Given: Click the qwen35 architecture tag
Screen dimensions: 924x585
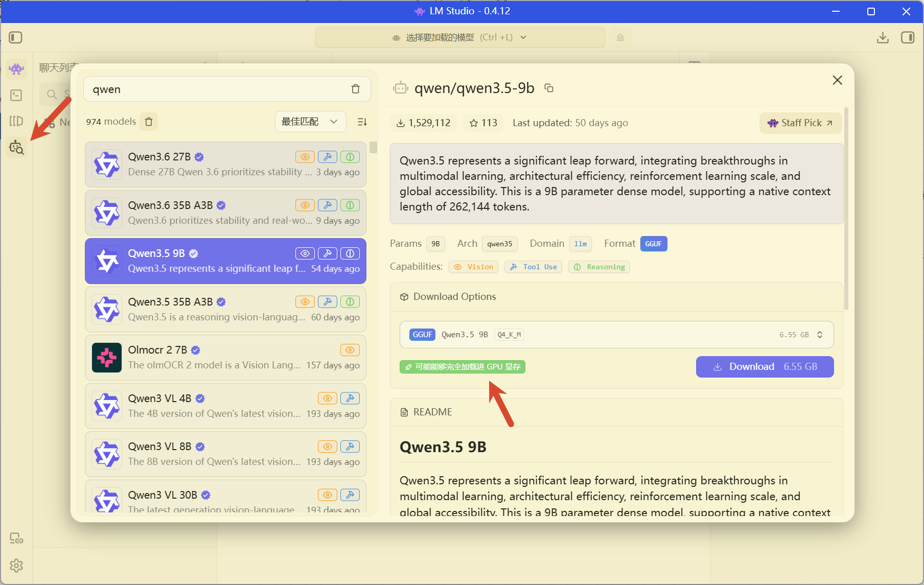Looking at the screenshot, I should (x=499, y=244).
